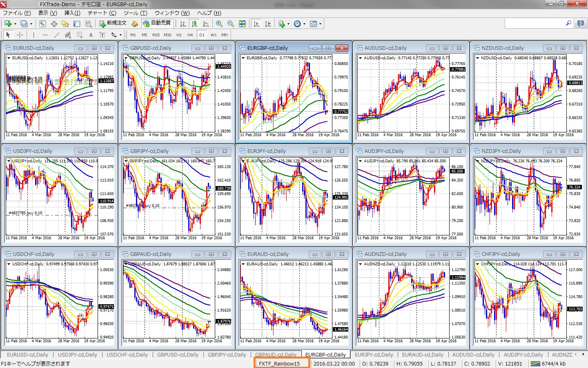
Task: Toggle the 自動売買 auto trading button
Action: tap(156, 23)
